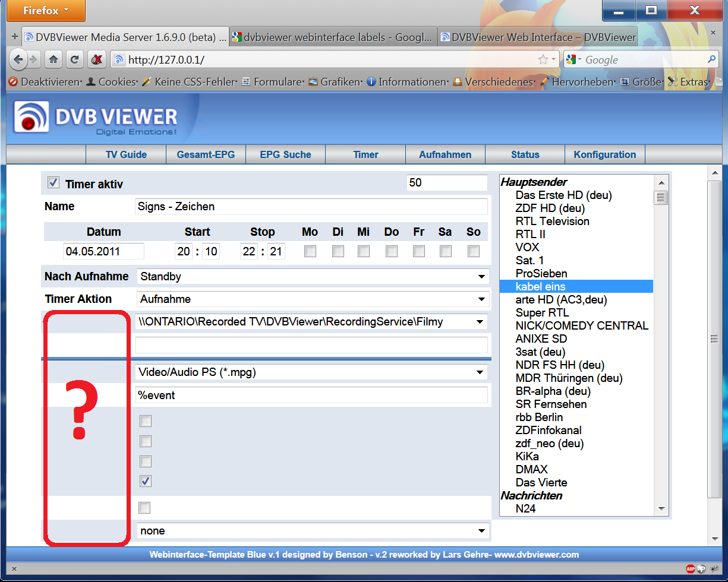Click the channel list scrollbar thumb
Image resolution: width=728 pixels, height=582 pixels.
(x=661, y=198)
